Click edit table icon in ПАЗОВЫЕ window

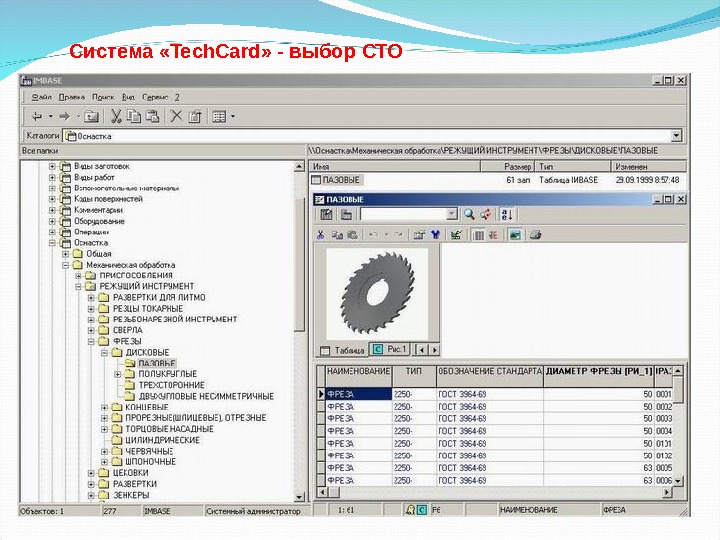[x=326, y=214]
